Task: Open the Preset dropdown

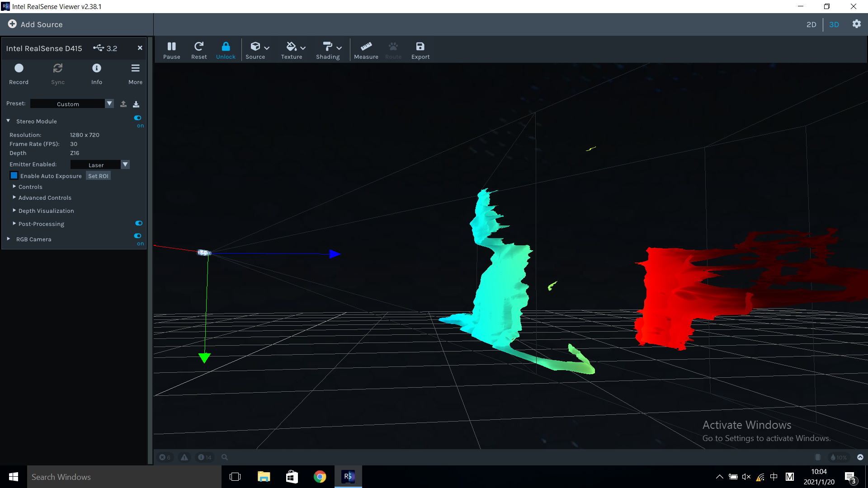Action: click(x=109, y=103)
